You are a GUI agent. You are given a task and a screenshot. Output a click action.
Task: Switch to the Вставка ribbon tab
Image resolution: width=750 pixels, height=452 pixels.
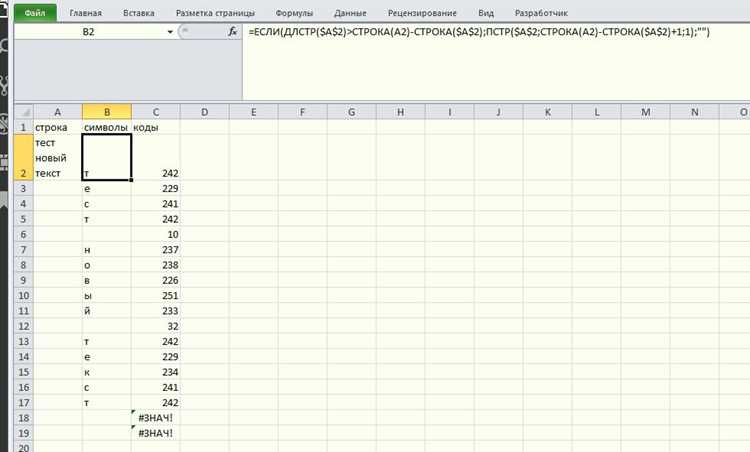tap(139, 13)
